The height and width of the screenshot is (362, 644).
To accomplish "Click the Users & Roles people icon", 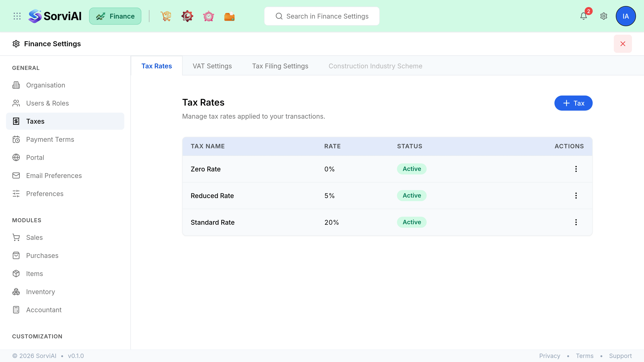I will (x=16, y=103).
